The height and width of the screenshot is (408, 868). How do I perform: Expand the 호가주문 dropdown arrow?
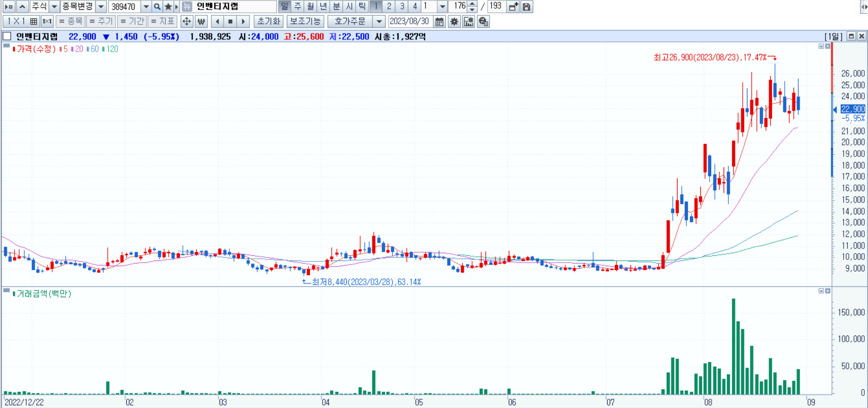379,21
